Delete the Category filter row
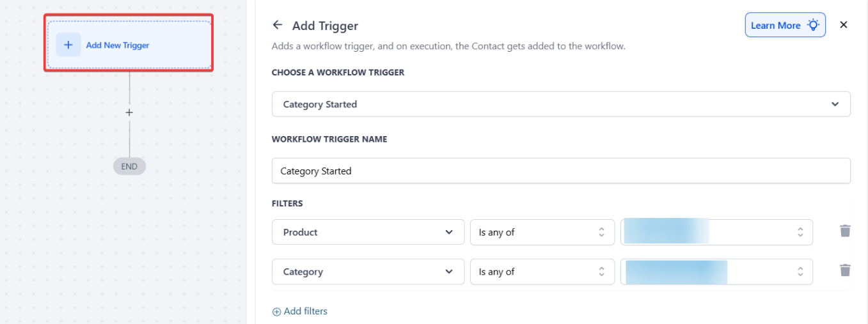 845,271
